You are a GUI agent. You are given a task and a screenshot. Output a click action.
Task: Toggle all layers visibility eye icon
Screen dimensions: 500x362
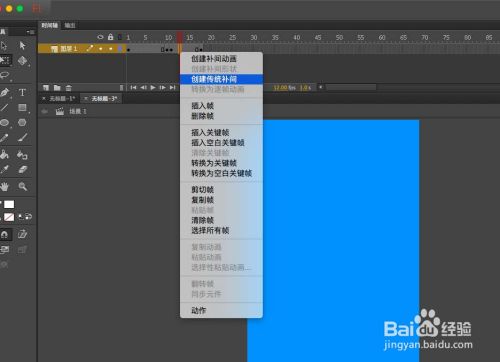100,37
